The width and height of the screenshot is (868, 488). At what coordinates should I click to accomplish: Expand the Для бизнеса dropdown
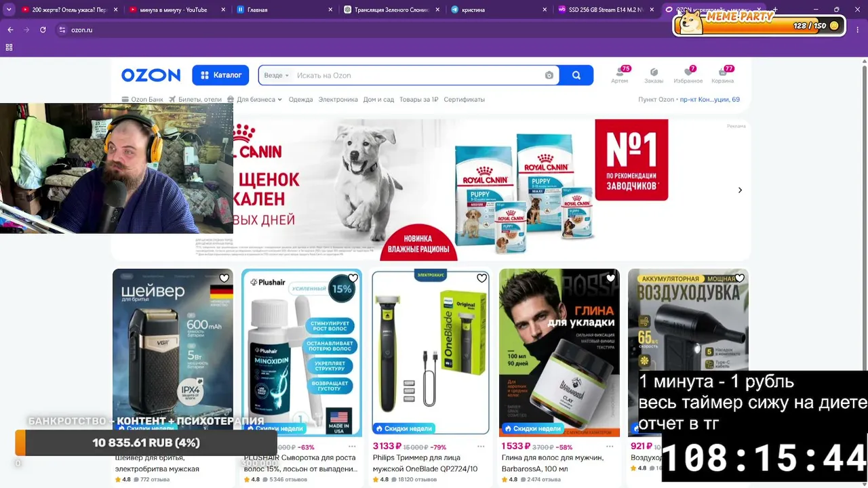[x=255, y=100]
